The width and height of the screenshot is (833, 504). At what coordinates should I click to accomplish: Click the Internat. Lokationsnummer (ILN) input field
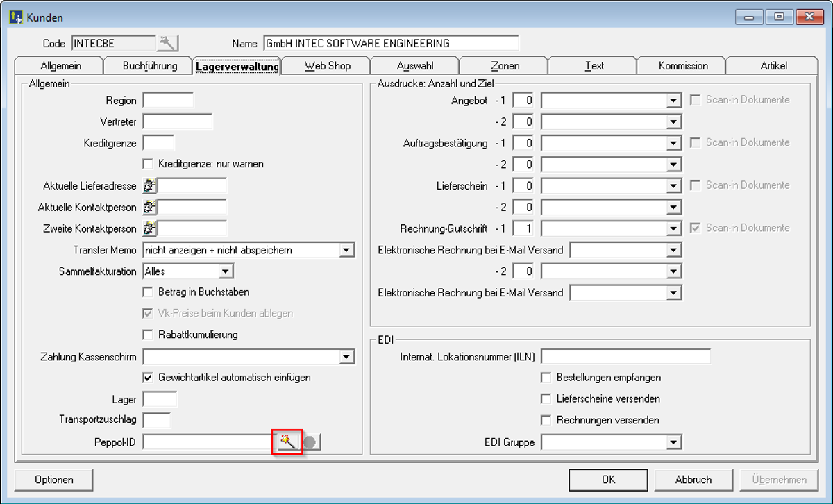pos(625,357)
